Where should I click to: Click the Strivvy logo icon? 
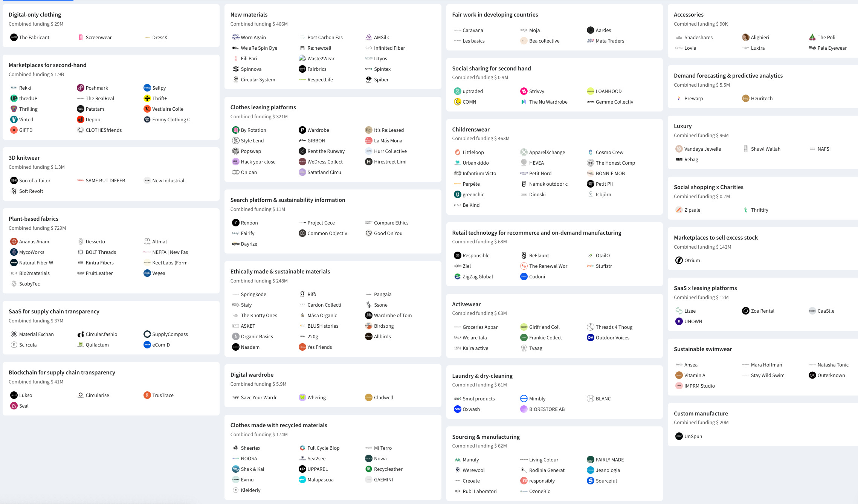pos(524,91)
